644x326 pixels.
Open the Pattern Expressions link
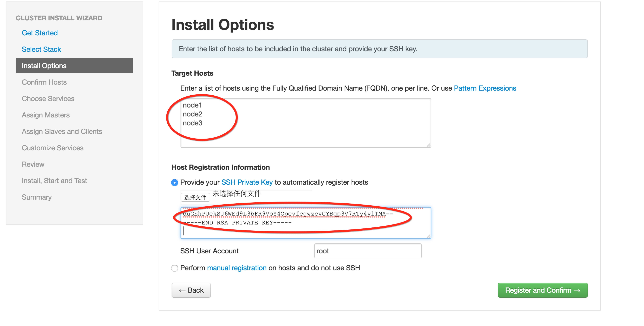[485, 88]
